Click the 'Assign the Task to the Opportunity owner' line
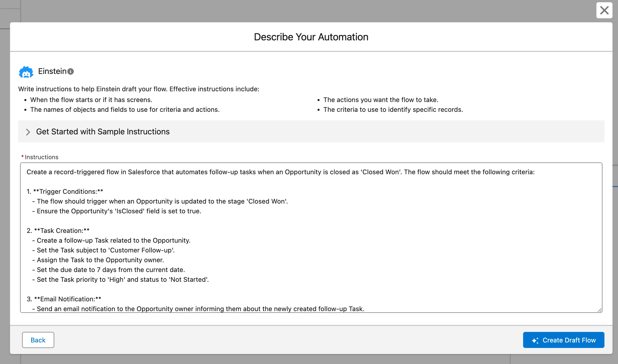Image resolution: width=618 pixels, height=364 pixels. coord(98,260)
